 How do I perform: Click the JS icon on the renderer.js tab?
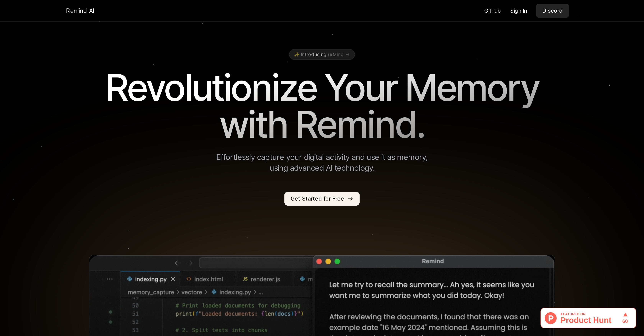click(x=245, y=279)
